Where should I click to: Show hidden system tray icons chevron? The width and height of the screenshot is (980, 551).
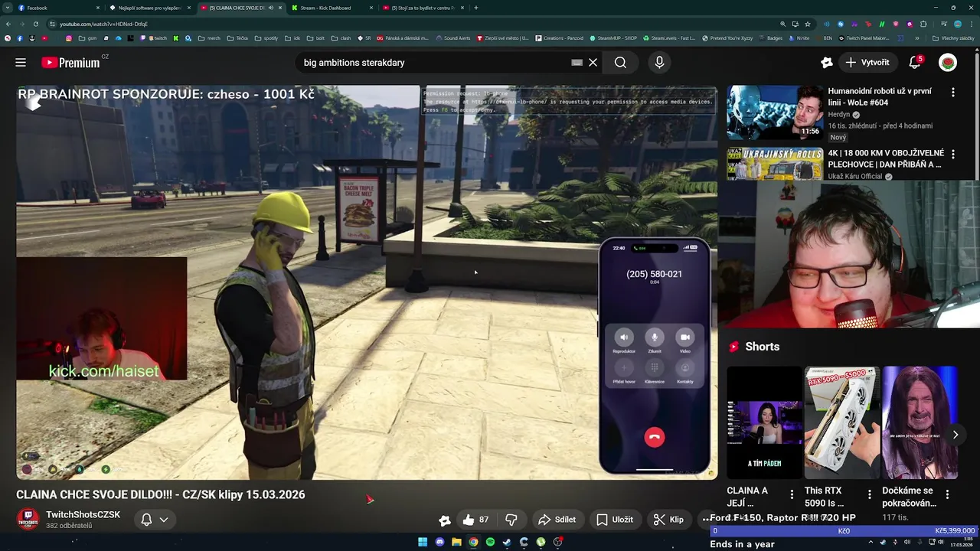[871, 542]
